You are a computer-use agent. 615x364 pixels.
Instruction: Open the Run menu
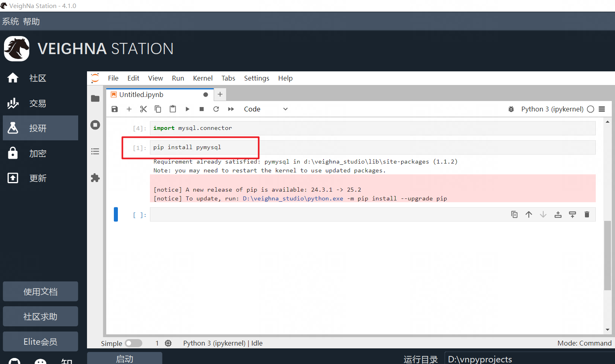[178, 78]
